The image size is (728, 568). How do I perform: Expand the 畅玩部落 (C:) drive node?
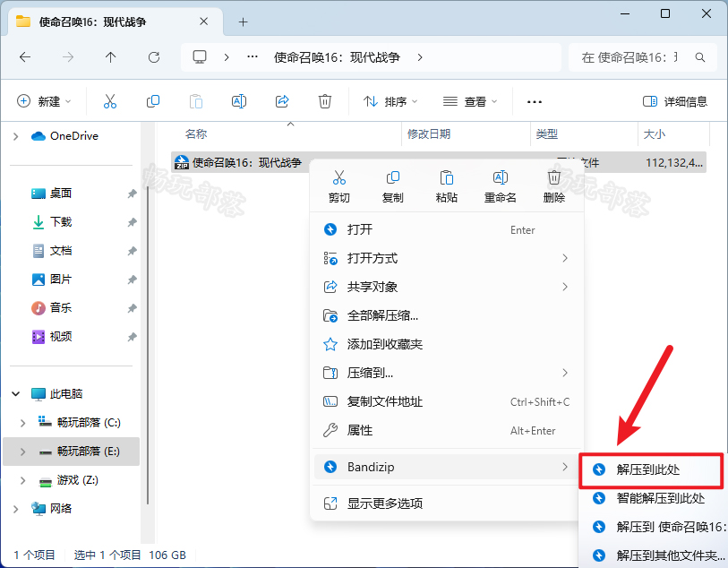(22, 423)
